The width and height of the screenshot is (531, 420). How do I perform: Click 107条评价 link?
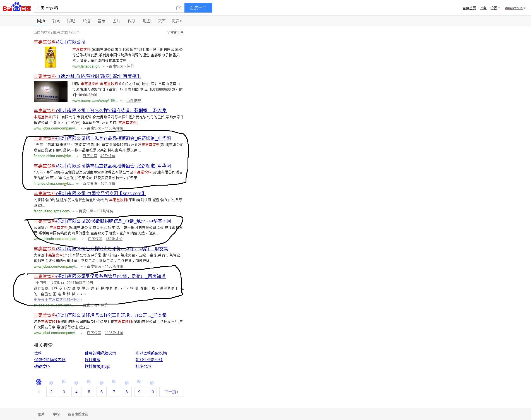click(x=105, y=211)
